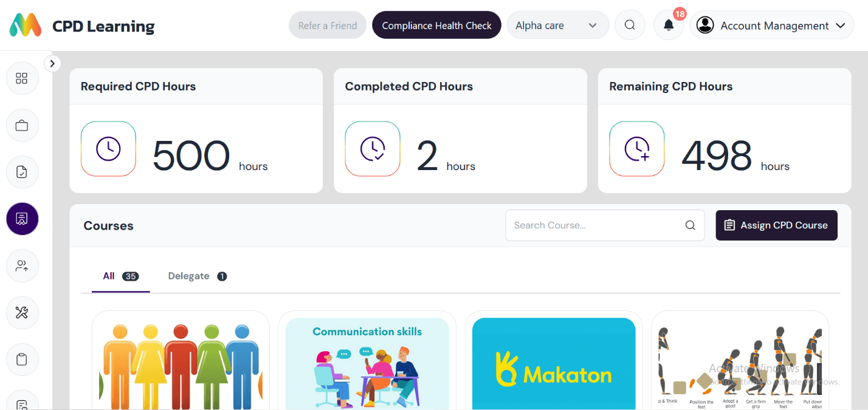Screen dimensions: 868x410
Task: Select the briefcase icon in the sidebar
Action: pos(22,125)
